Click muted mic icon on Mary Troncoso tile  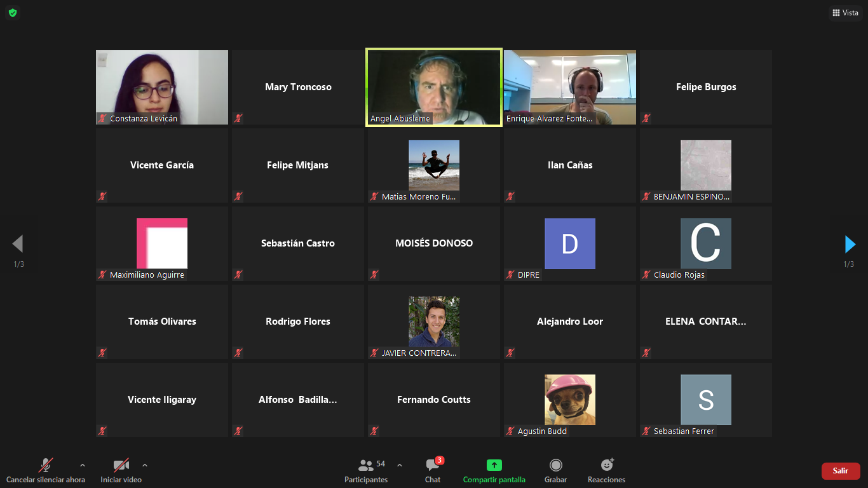(238, 118)
